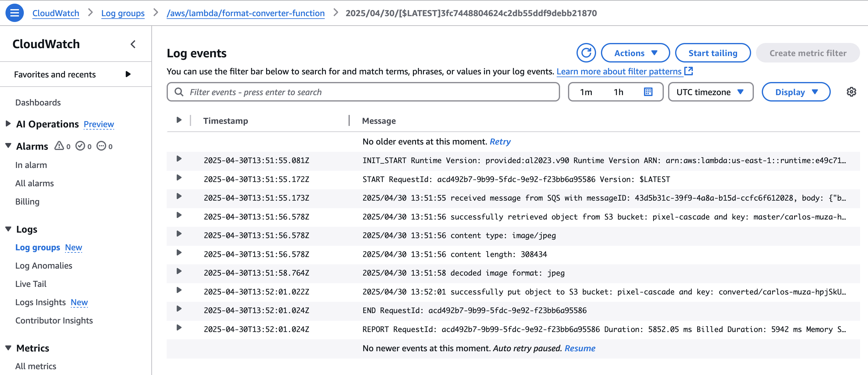
Task: Collapse the Alarms section
Action: 8,145
